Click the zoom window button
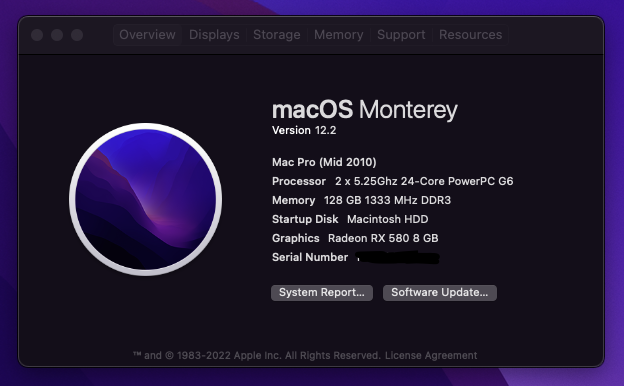The width and height of the screenshot is (624, 386). (77, 35)
